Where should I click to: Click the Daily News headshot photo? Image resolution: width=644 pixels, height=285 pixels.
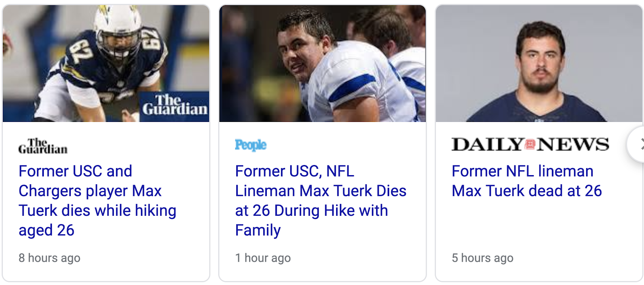[x=539, y=63]
